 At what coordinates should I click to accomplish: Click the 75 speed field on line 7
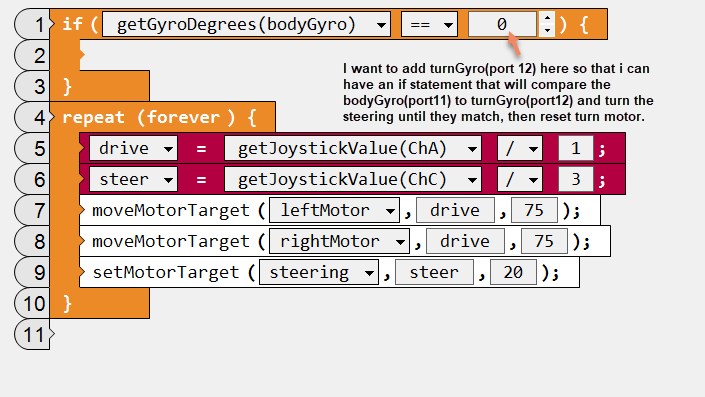pos(535,210)
